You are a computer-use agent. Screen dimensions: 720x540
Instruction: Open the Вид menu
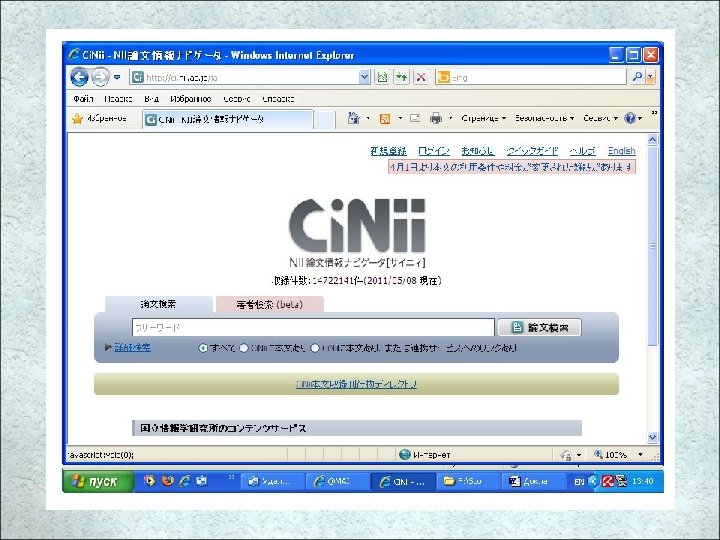pos(151,99)
